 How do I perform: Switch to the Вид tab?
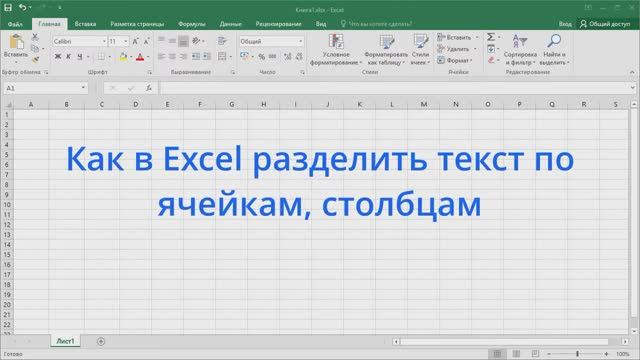point(321,24)
